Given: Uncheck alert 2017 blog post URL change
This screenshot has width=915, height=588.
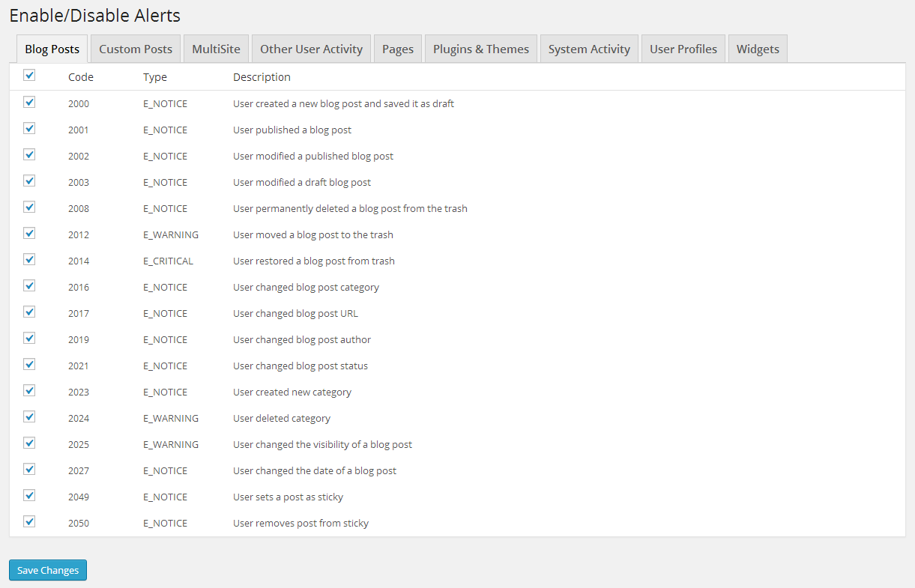Looking at the screenshot, I should pyautogui.click(x=29, y=312).
